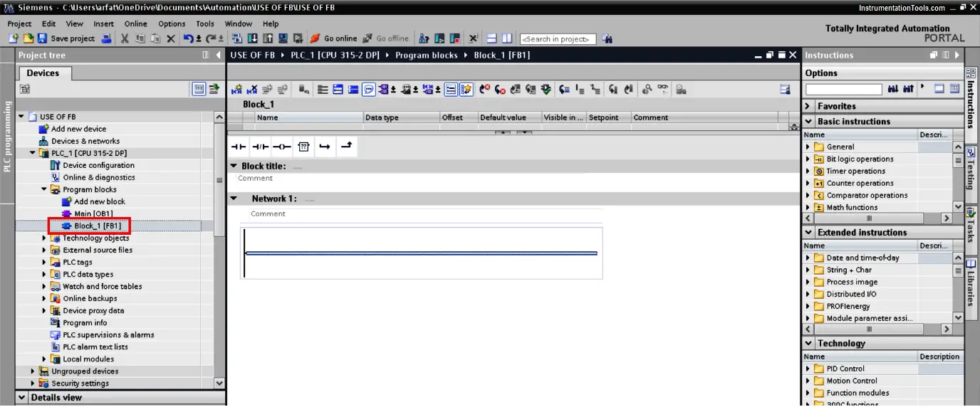Open the Edit menu
Screen dimensions: 980x407
tap(48, 23)
